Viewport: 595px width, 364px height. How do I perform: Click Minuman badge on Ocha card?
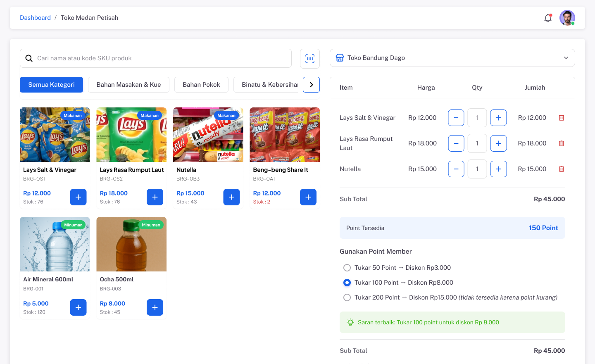click(x=151, y=225)
